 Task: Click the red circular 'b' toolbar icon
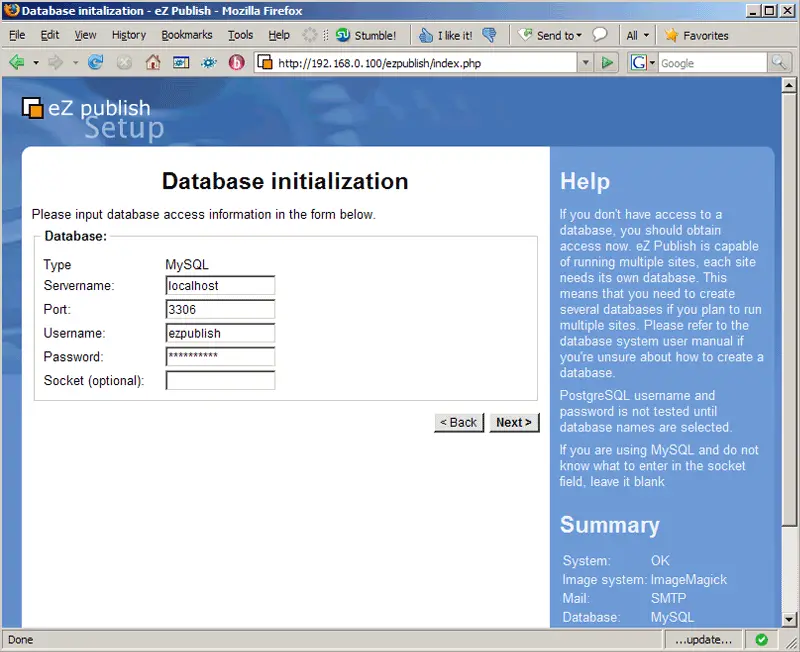pos(236,63)
